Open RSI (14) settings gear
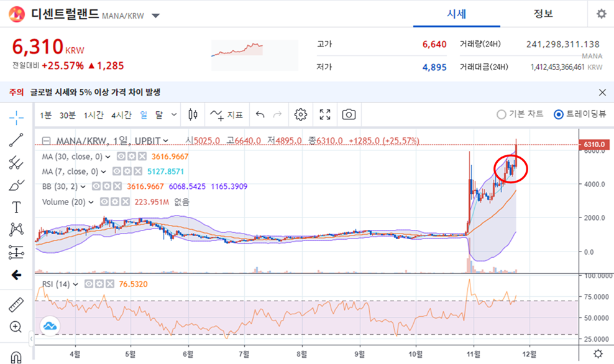 tap(99, 284)
